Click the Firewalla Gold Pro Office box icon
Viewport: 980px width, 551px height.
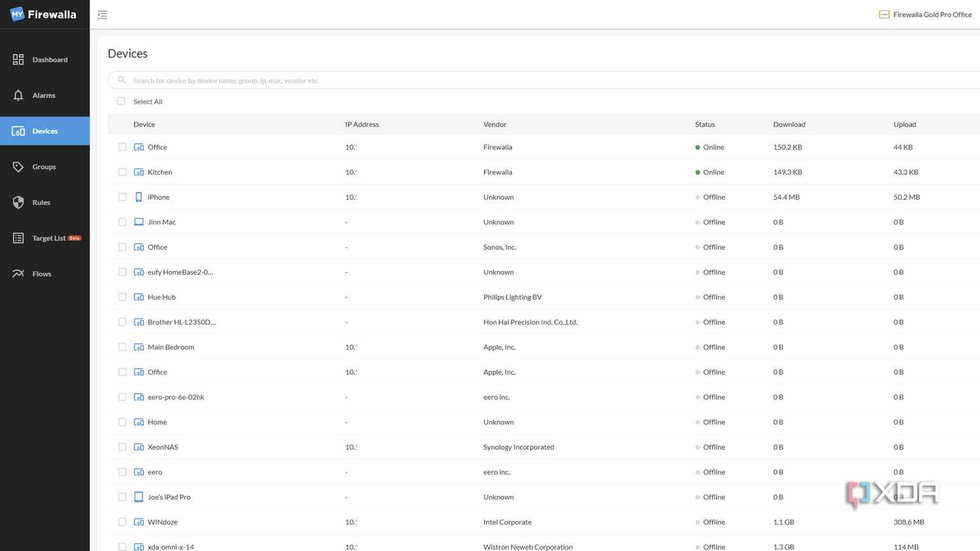[x=884, y=14]
